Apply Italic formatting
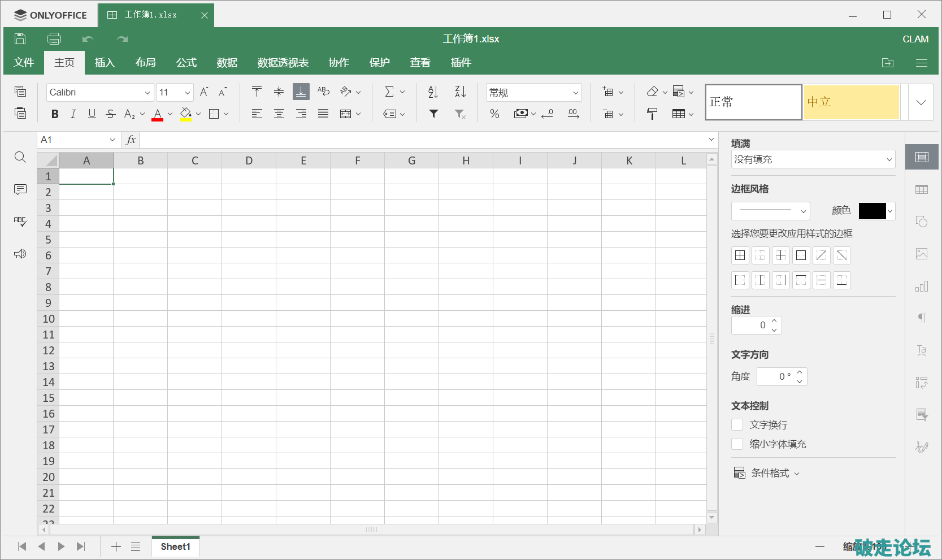Image resolution: width=942 pixels, height=560 pixels. pos(73,114)
